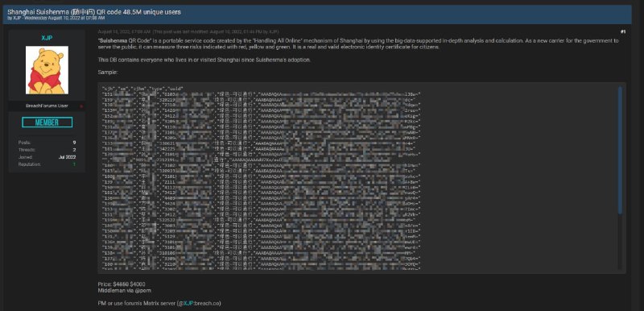Click the green Reputation value 1

pos(74,164)
